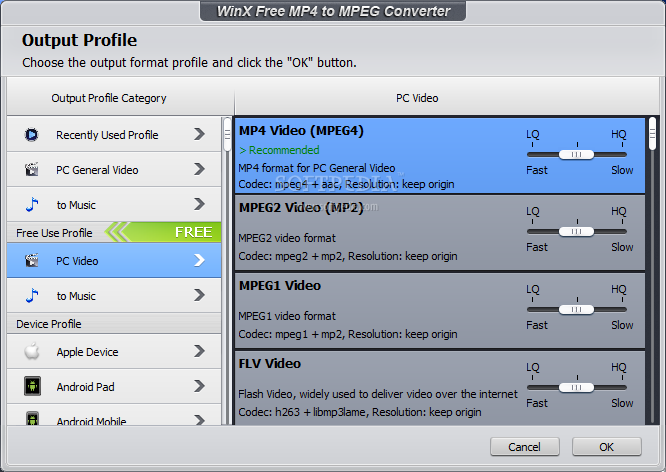Click the Android Pad robot icon

click(32, 387)
